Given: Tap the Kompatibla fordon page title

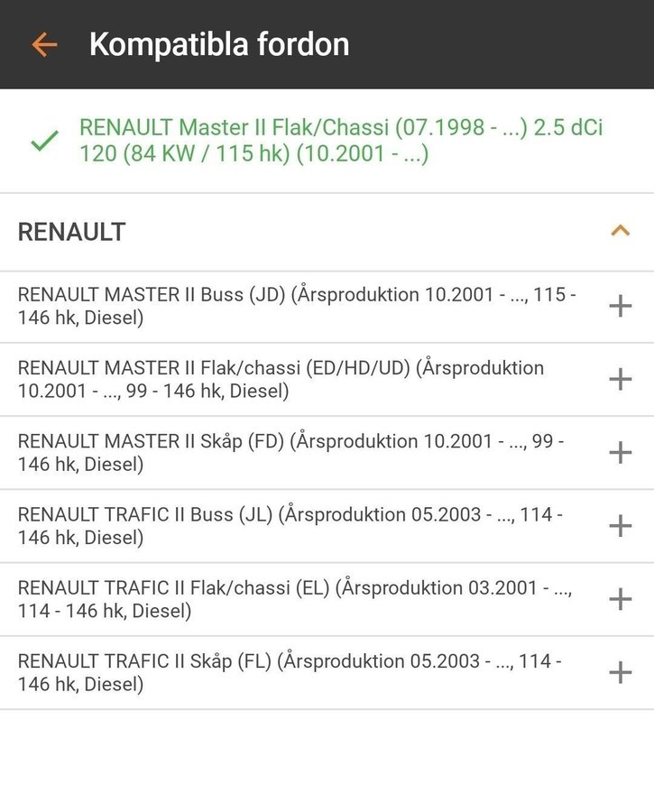Looking at the screenshot, I should pos(218,44).
